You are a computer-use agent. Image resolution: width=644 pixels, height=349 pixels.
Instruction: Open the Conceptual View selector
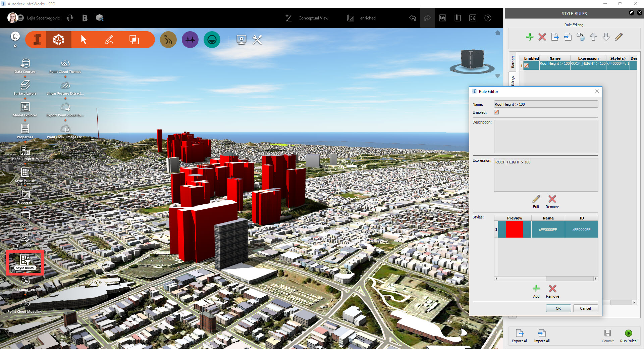(313, 18)
